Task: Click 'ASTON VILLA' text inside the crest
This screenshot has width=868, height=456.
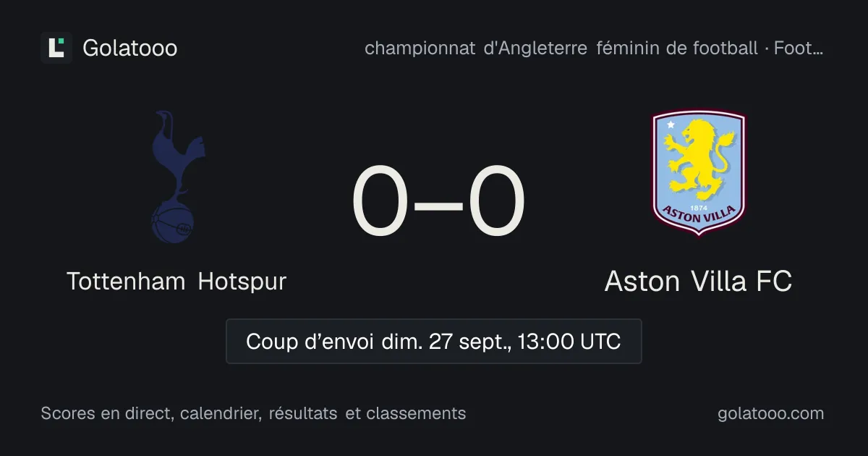Action: point(698,213)
